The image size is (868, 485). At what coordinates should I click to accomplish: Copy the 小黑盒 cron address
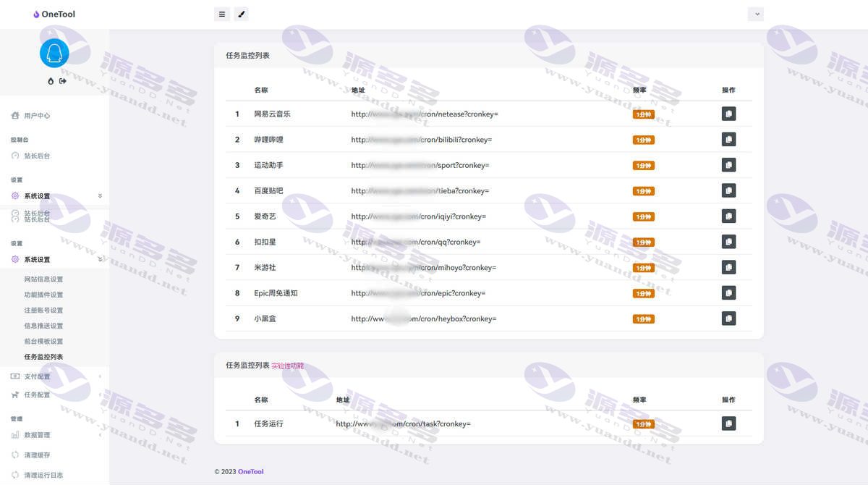pyautogui.click(x=728, y=319)
